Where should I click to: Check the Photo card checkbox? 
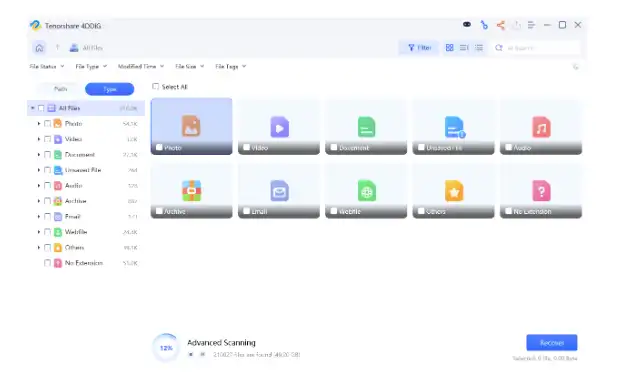click(x=159, y=147)
